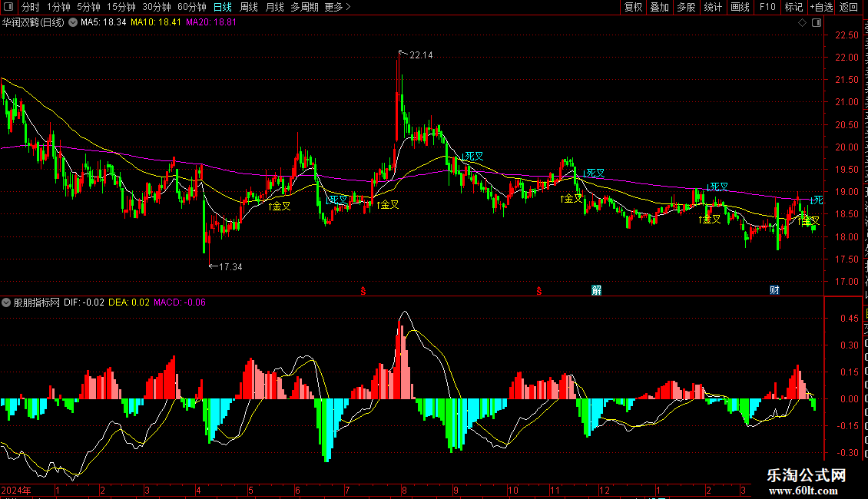Screen dimensions: 868x499
Task: Open the F10 company info
Action: coord(767,7)
